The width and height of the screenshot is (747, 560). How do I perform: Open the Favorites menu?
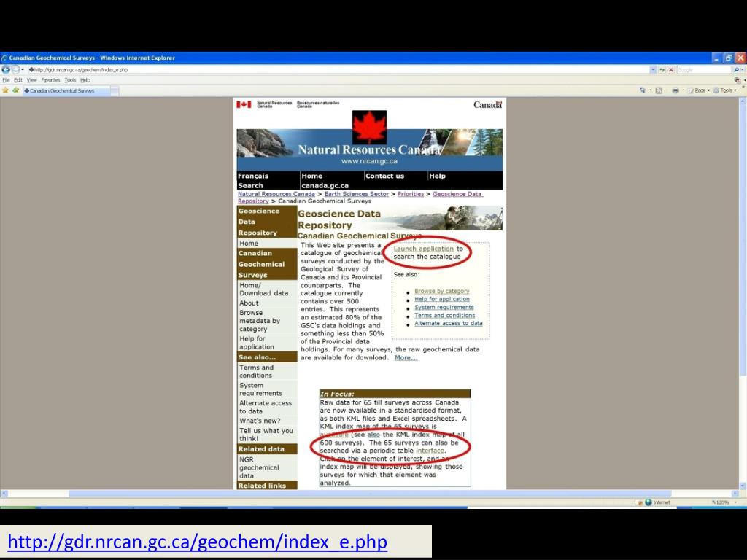click(50, 80)
